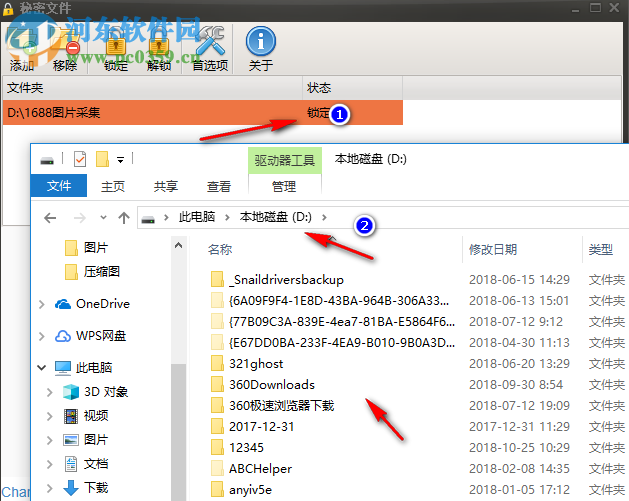This screenshot has height=501, width=629.
Task: Open the 文件 ribbon tab
Action: pos(59,186)
